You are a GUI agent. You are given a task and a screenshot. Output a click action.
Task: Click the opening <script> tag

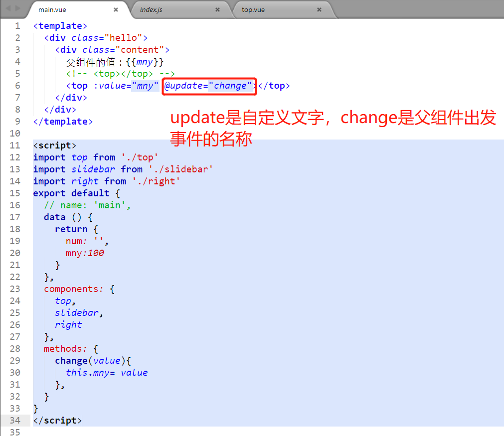point(55,145)
